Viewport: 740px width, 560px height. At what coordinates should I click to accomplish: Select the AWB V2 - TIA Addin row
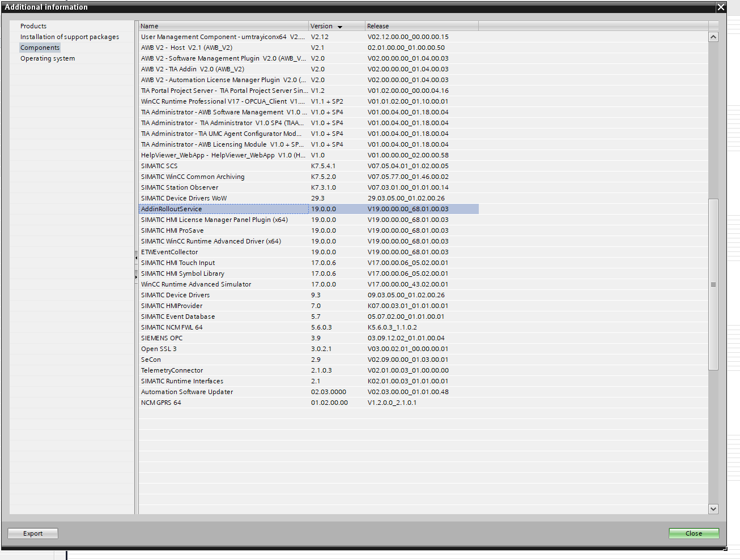tap(309, 69)
